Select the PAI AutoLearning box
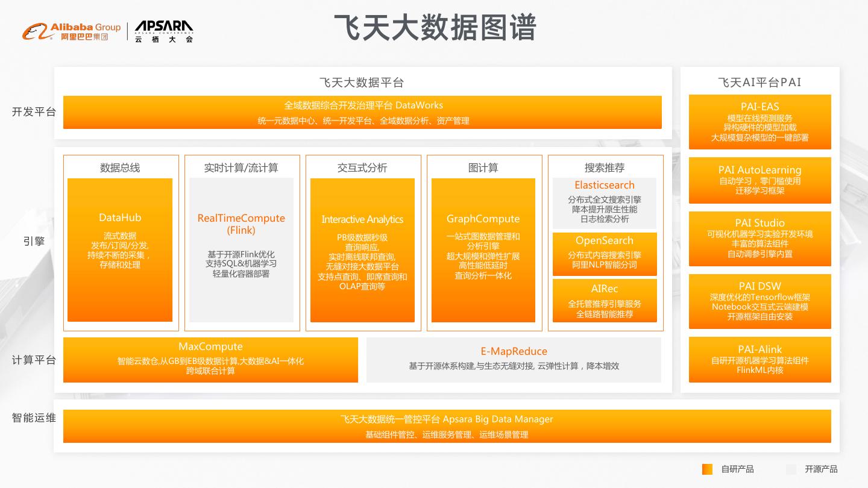The height and width of the screenshot is (488, 868). (759, 180)
